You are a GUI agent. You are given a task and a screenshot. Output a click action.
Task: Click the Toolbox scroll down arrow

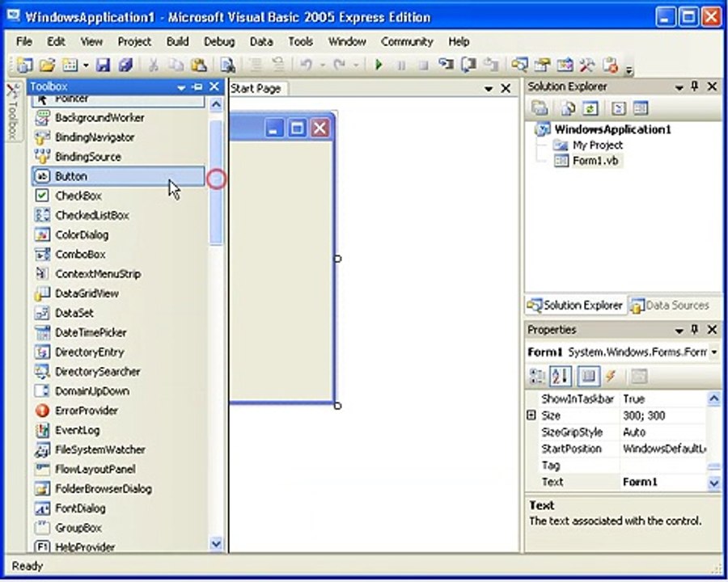(x=216, y=543)
